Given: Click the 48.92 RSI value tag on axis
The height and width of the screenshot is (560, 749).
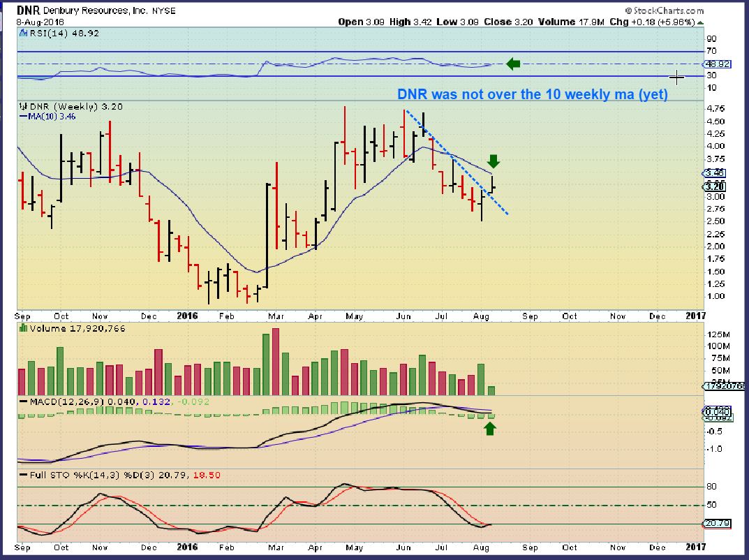Looking at the screenshot, I should pos(718,64).
